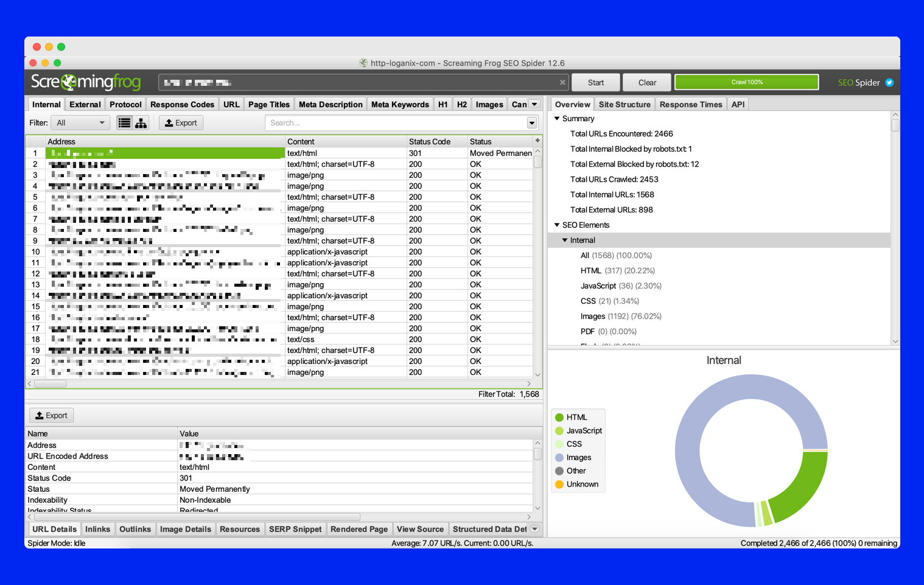Click the Screaming Frog logo
Viewport: 924px width, 585px height.
(86, 82)
